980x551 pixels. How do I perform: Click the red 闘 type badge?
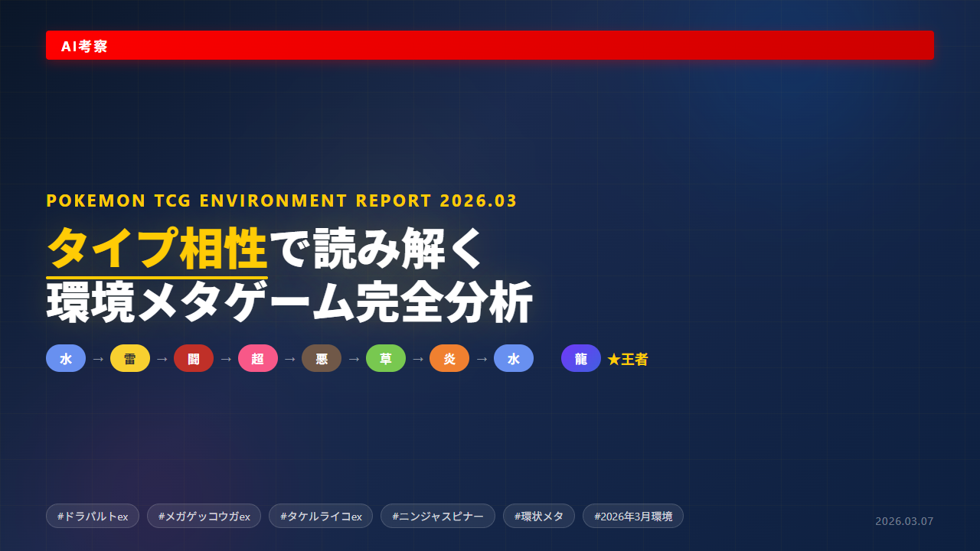point(194,358)
